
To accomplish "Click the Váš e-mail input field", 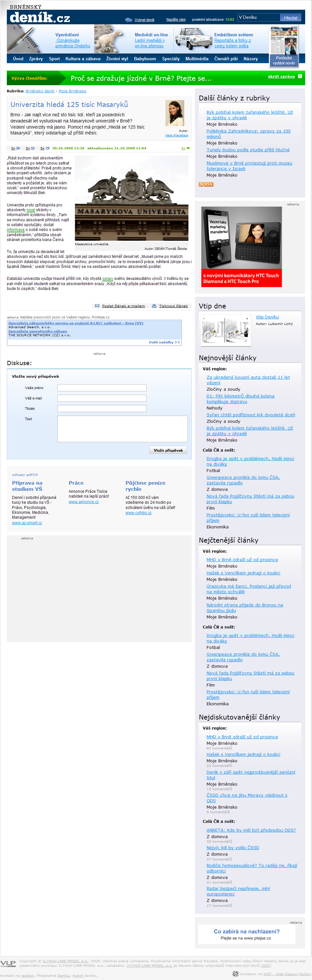I will pyautogui.click(x=102, y=398).
